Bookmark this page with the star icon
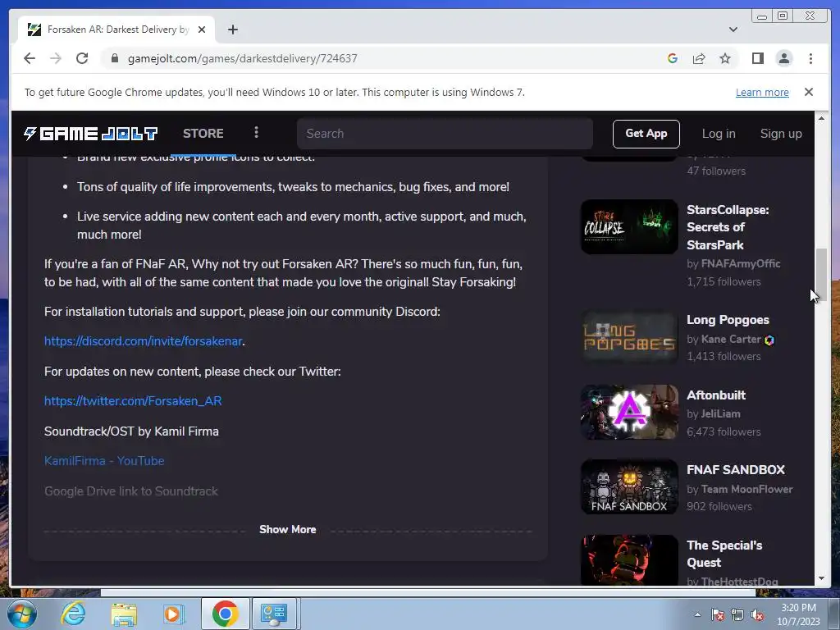The height and width of the screenshot is (630, 840). [725, 58]
